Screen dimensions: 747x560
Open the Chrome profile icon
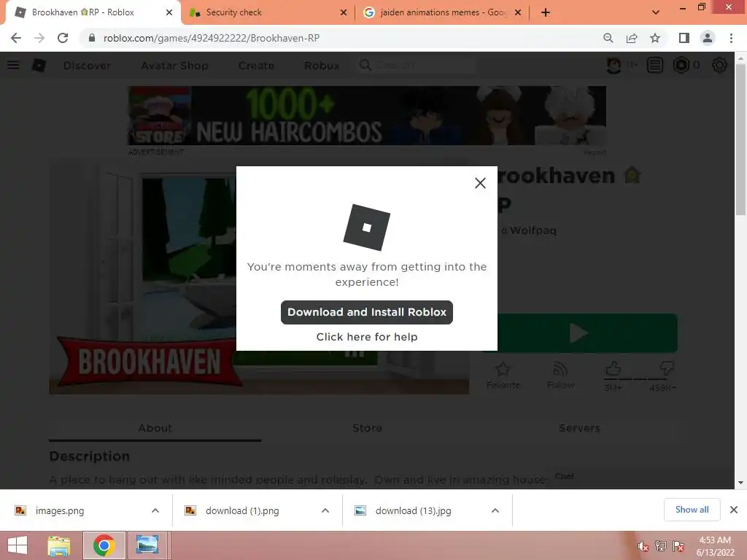[708, 38]
